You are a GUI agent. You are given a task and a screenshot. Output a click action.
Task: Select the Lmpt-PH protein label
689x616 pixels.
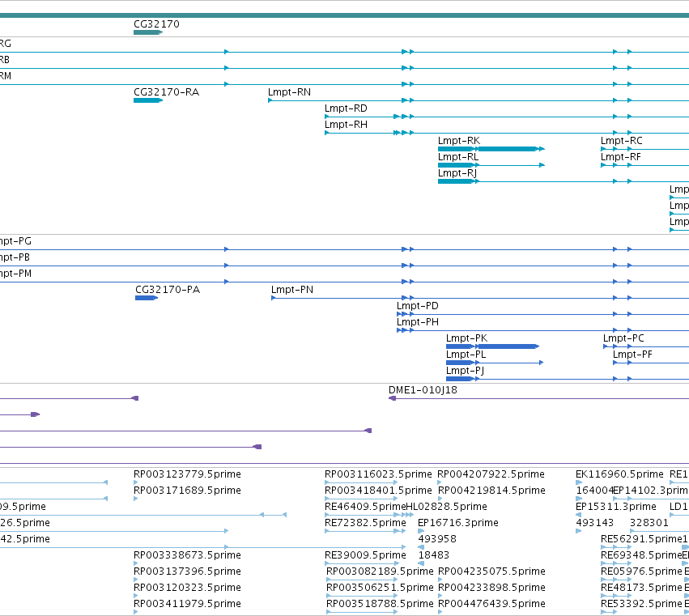(418, 322)
